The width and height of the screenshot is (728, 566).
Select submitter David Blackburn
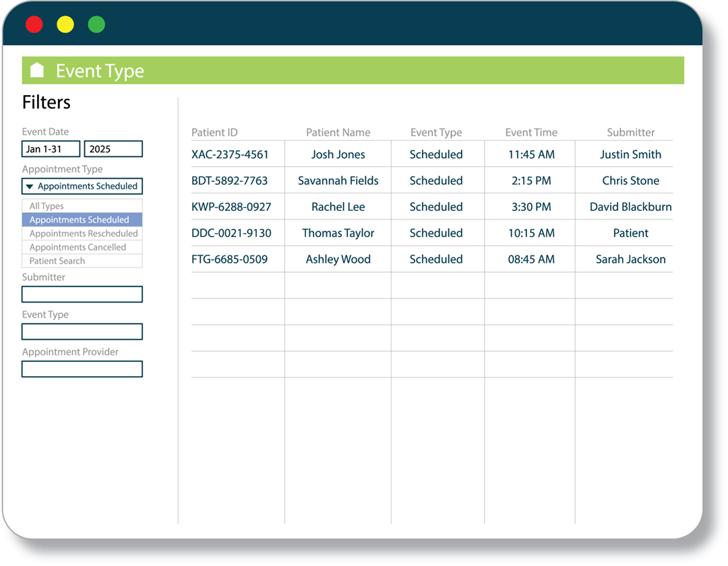click(x=630, y=207)
